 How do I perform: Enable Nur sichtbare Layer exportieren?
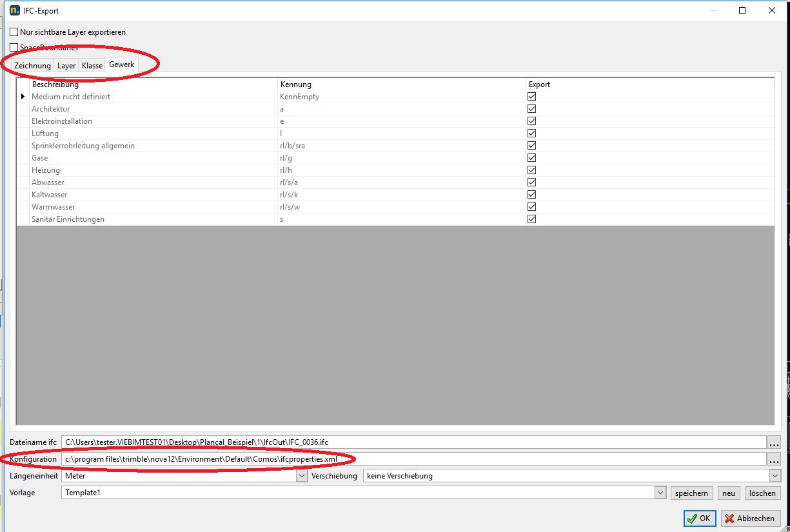coord(14,32)
